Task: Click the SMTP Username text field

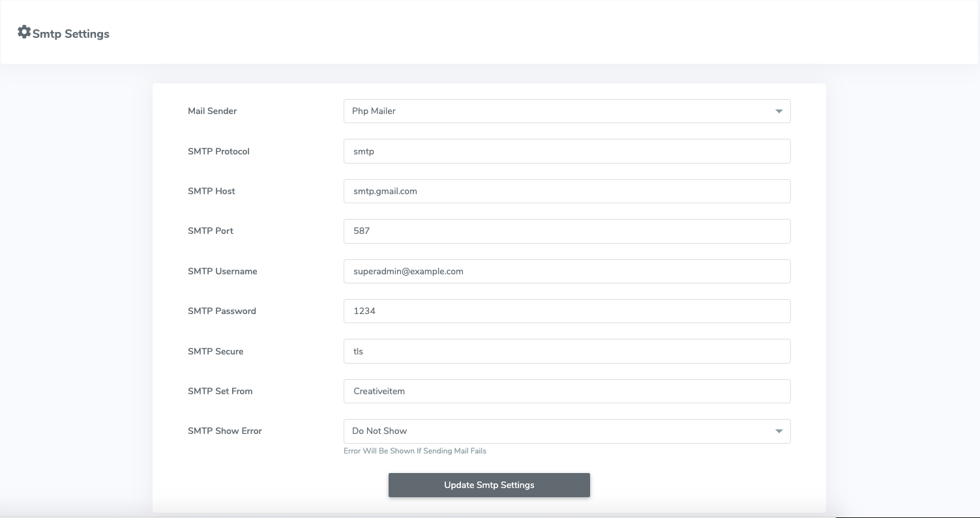Action: [566, 272]
